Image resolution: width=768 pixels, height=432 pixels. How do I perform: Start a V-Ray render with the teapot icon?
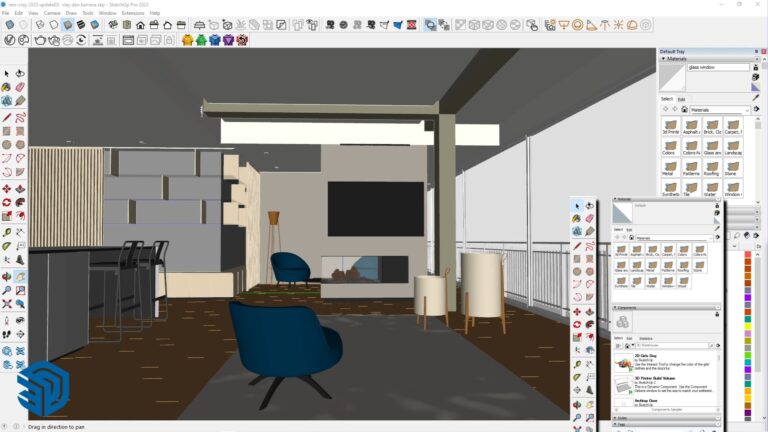click(40, 40)
